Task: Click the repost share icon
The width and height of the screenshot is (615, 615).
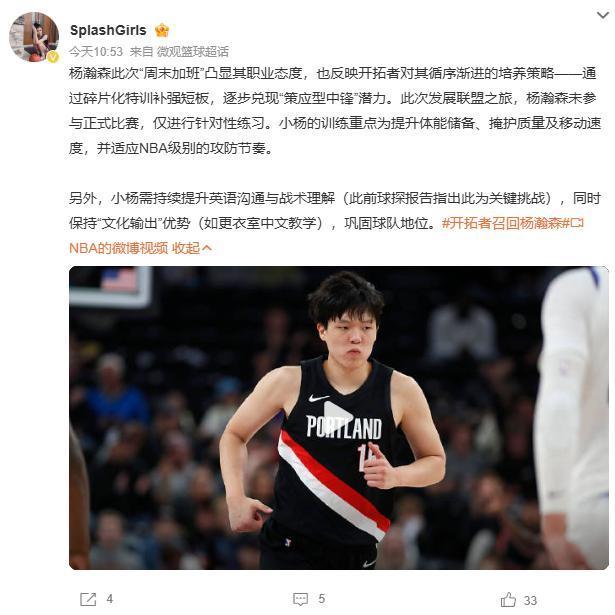Action: 88,599
